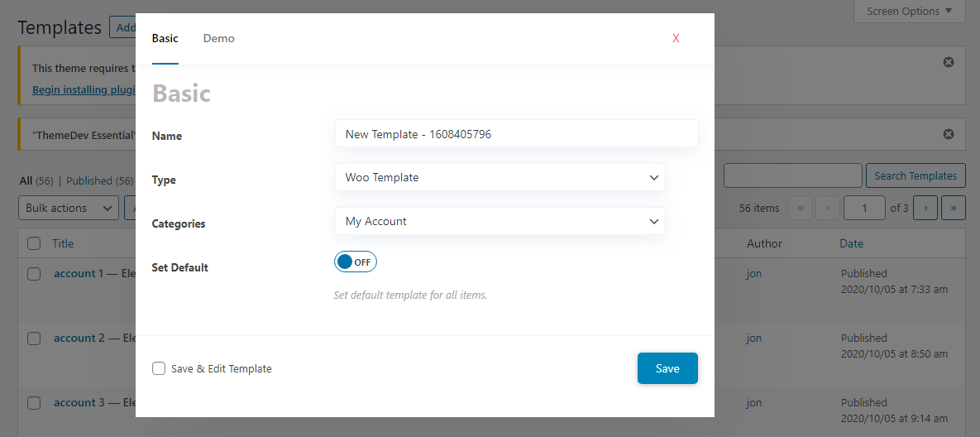This screenshot has width=980, height=437.
Task: Expand the Categories dropdown showing My Account
Action: (x=500, y=221)
